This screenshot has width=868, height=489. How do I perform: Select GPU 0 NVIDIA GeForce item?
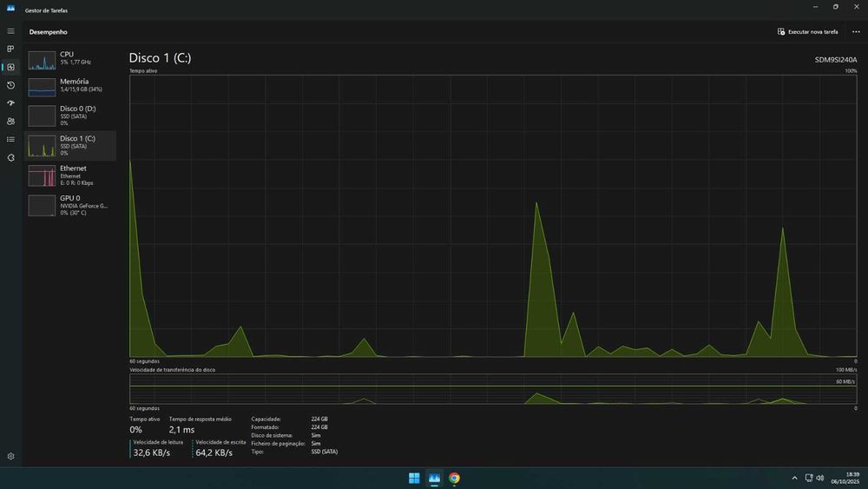tap(70, 206)
